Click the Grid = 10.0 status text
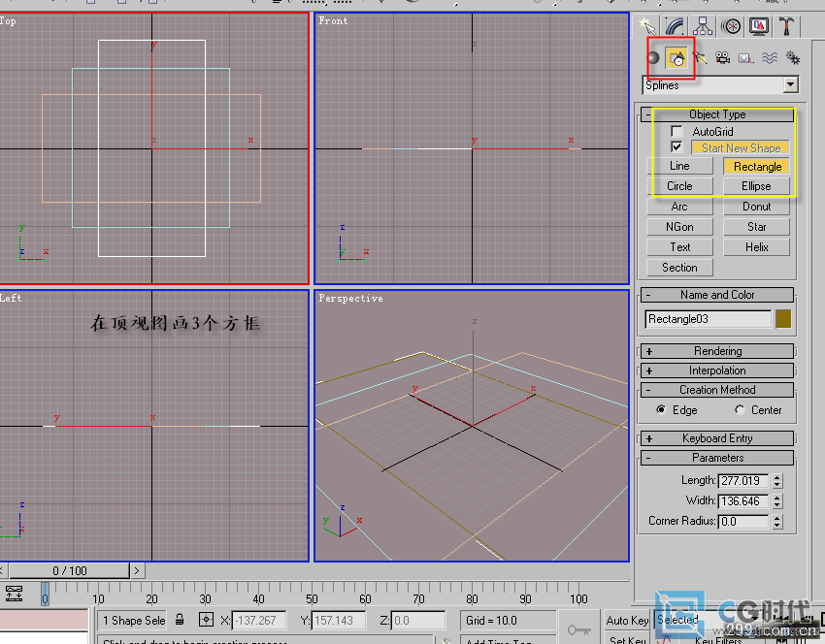The width and height of the screenshot is (825, 644). click(491, 621)
